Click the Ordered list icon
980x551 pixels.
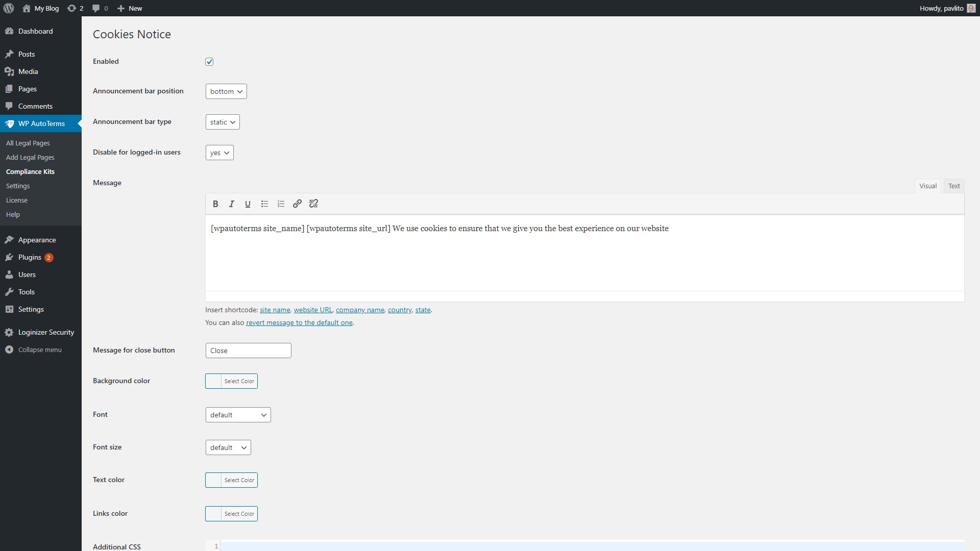pos(281,204)
